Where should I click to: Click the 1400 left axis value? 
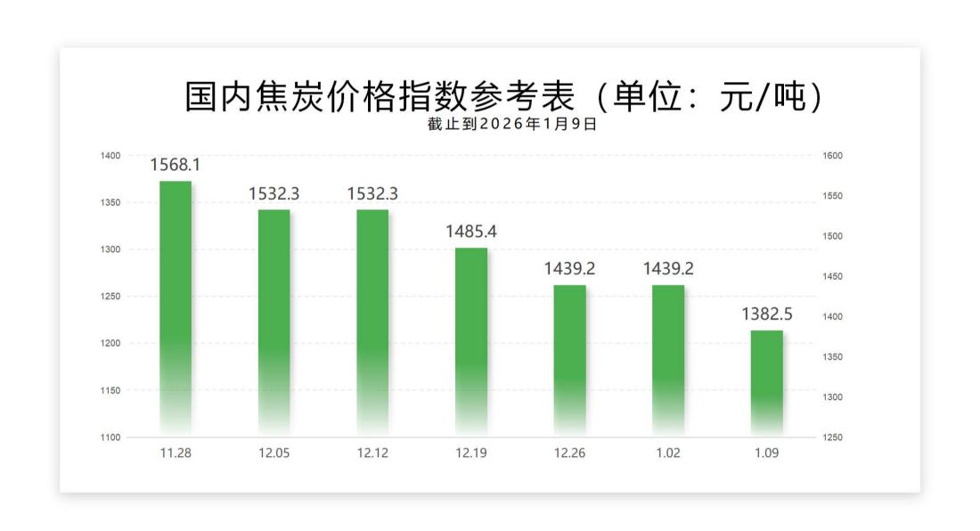click(x=110, y=156)
